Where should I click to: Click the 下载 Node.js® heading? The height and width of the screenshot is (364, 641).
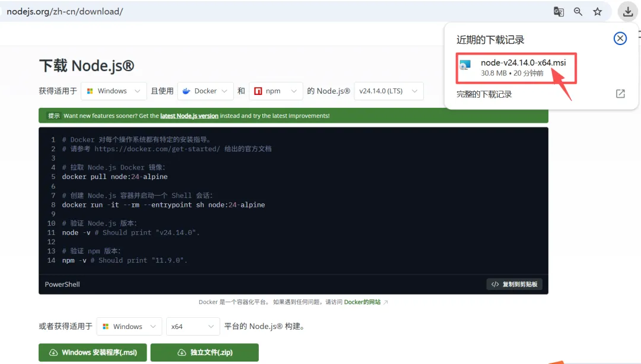[87, 66]
